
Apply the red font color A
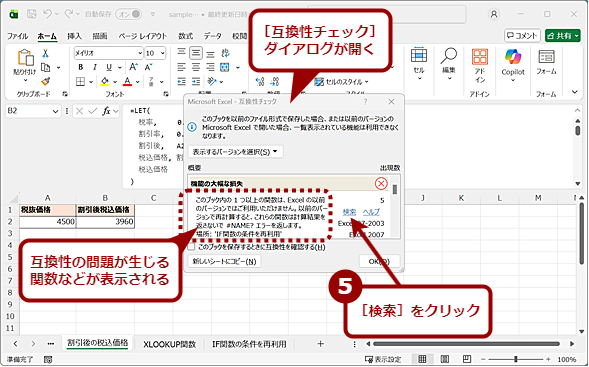(127, 82)
